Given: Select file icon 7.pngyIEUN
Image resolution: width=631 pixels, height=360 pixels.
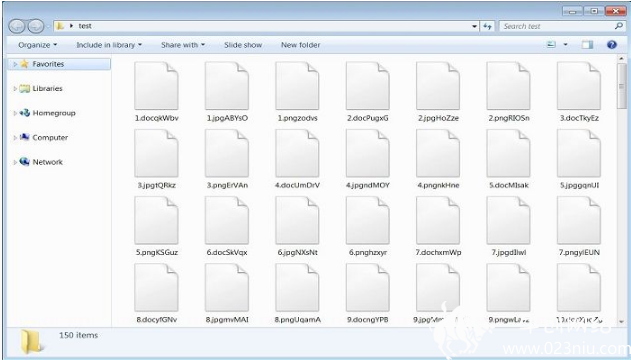Looking at the screenshot, I should [579, 220].
